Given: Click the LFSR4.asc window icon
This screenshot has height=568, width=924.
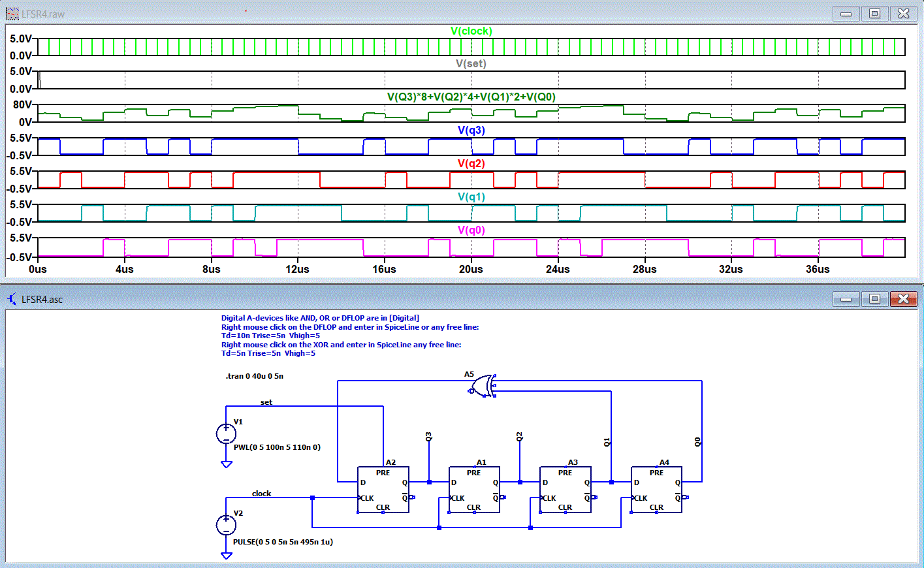Looking at the screenshot, I should [12, 299].
